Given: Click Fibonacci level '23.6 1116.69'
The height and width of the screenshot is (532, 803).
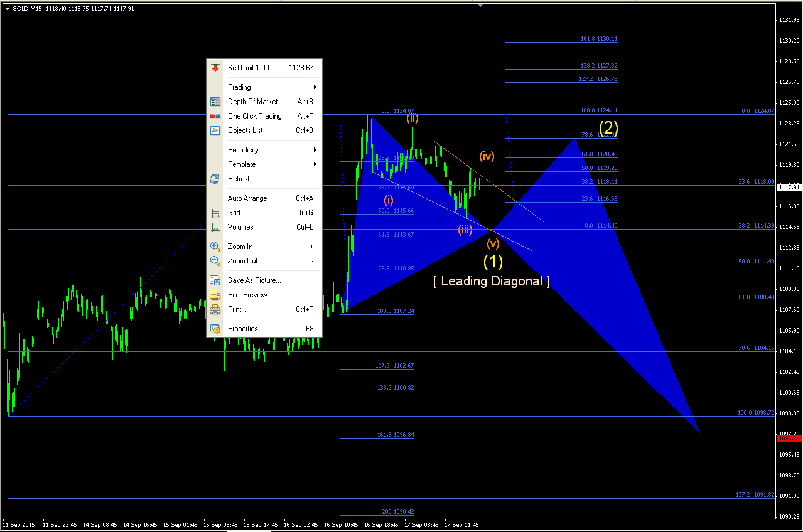Looking at the screenshot, I should tap(599, 199).
